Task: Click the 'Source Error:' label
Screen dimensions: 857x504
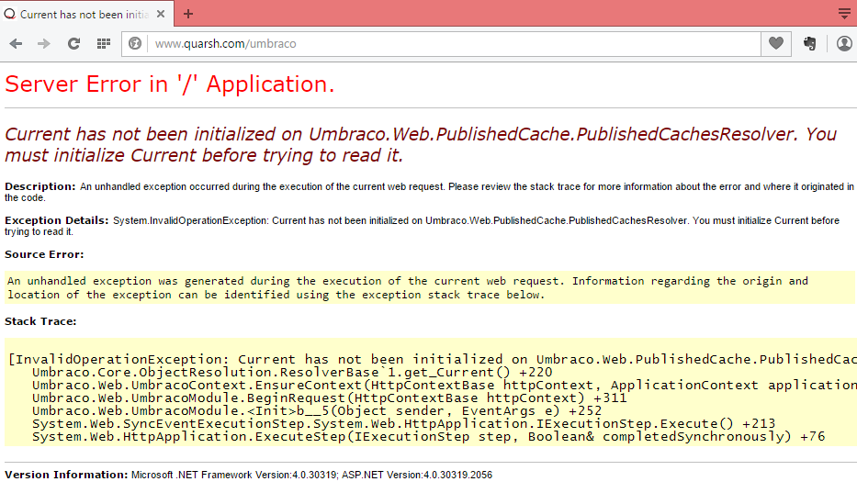Action: [44, 254]
